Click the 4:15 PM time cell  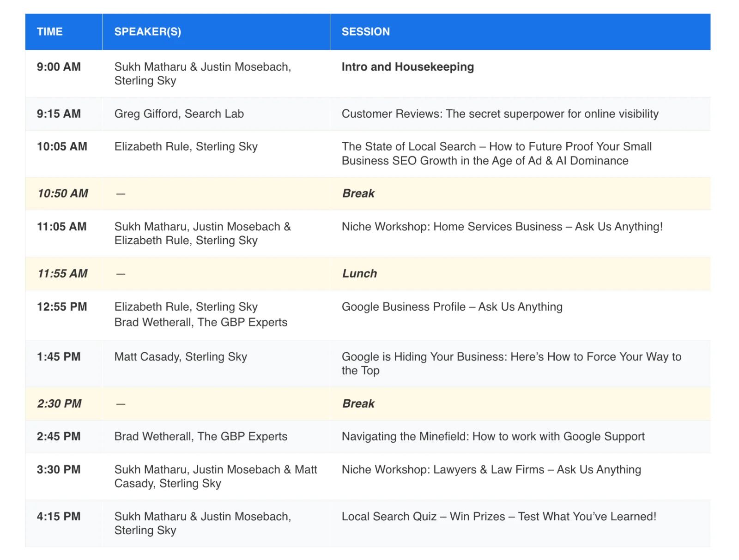click(x=59, y=517)
